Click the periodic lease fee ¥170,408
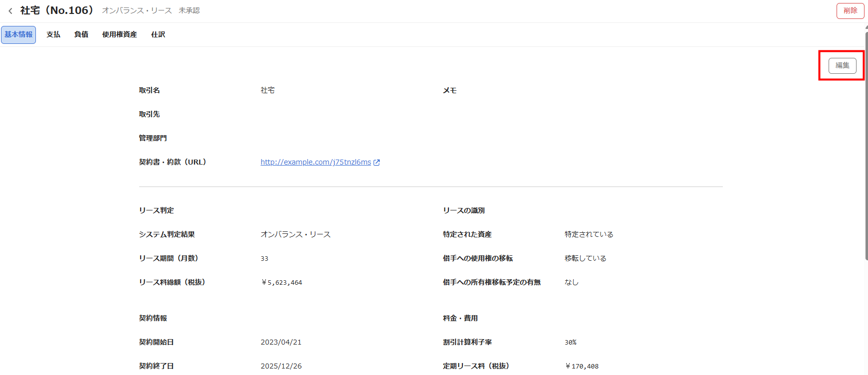Viewport: 868px width, 375px height. [x=582, y=367]
